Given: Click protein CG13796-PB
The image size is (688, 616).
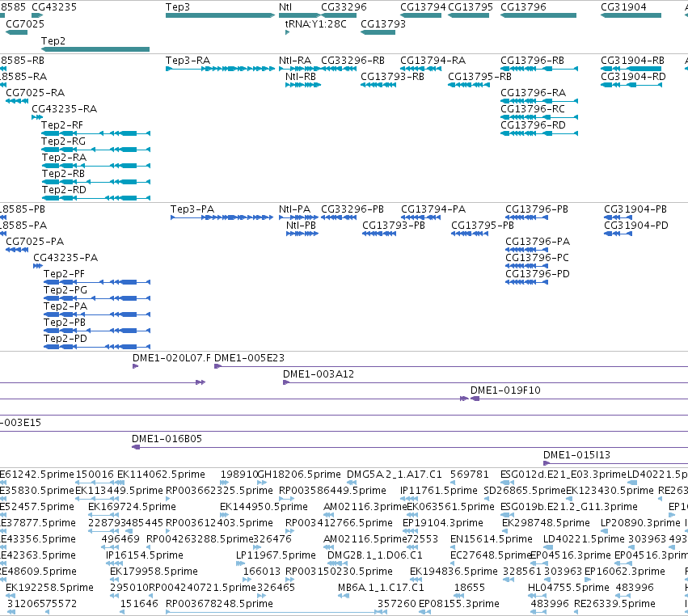Looking at the screenshot, I should pyautogui.click(x=526, y=217).
